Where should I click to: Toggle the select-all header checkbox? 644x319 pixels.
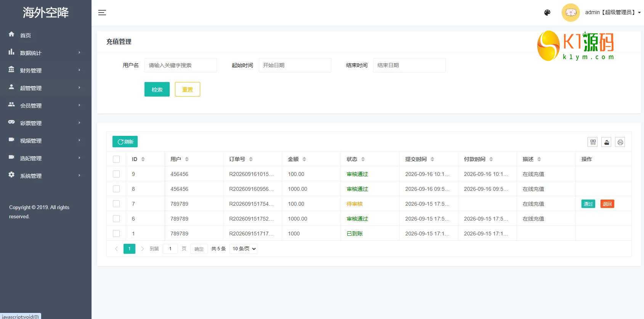coord(116,159)
